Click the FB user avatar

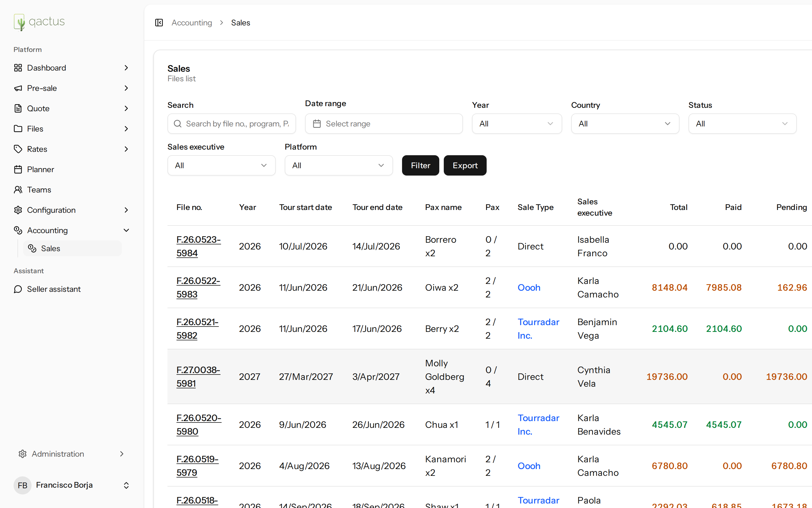[23, 485]
